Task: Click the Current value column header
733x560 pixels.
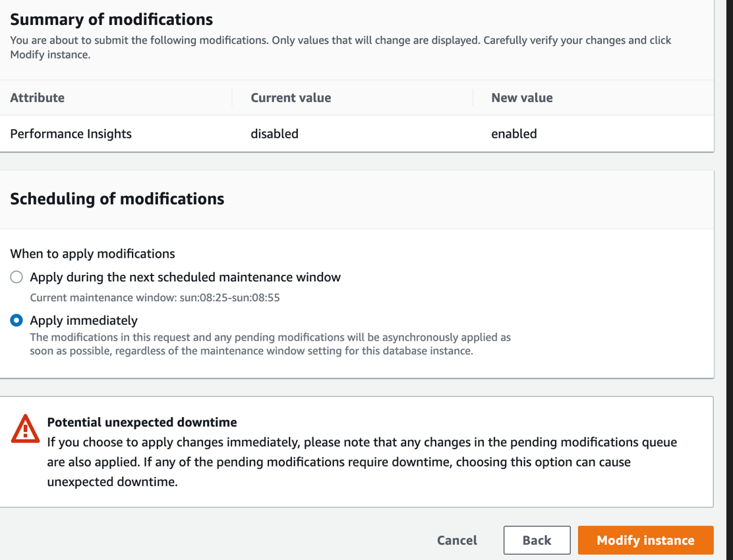Action: click(x=291, y=98)
